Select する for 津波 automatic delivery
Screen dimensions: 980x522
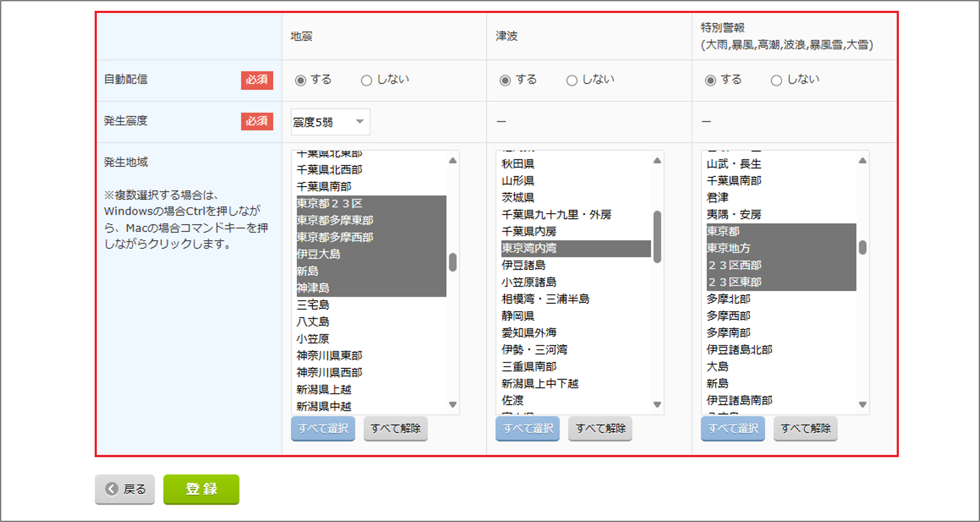tap(505, 81)
